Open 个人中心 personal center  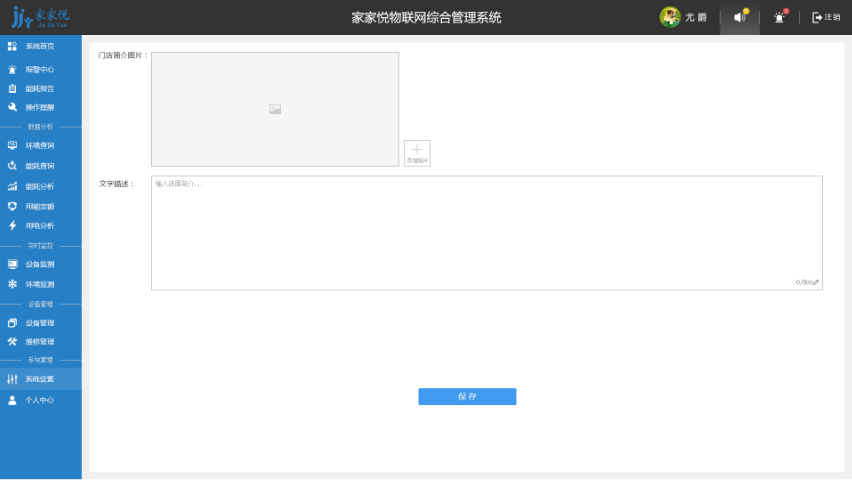click(40, 400)
